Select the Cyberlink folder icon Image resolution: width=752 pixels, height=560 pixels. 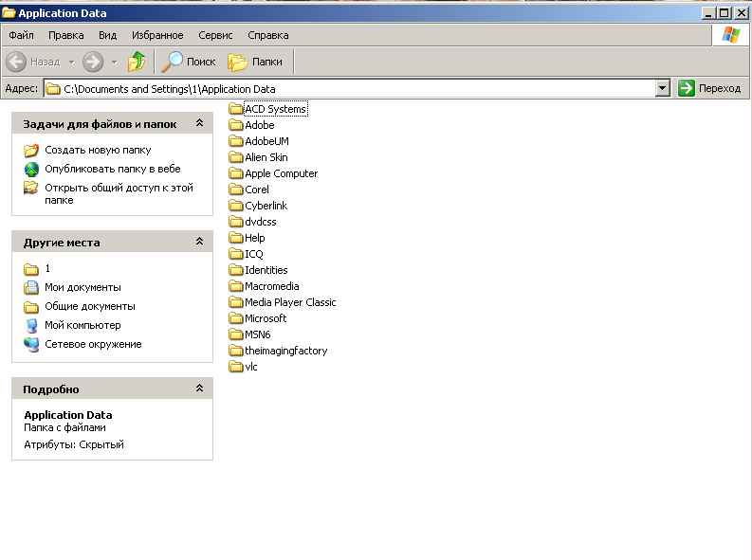tap(235, 206)
